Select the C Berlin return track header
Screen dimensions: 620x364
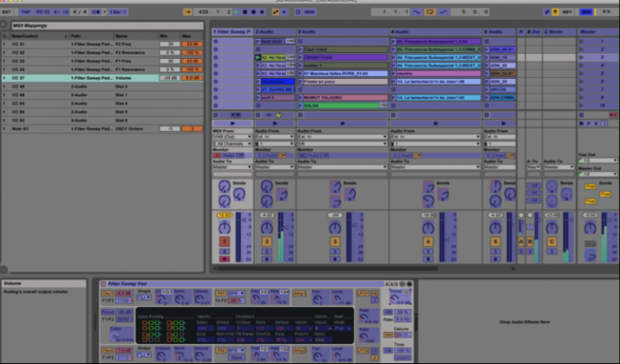559,32
